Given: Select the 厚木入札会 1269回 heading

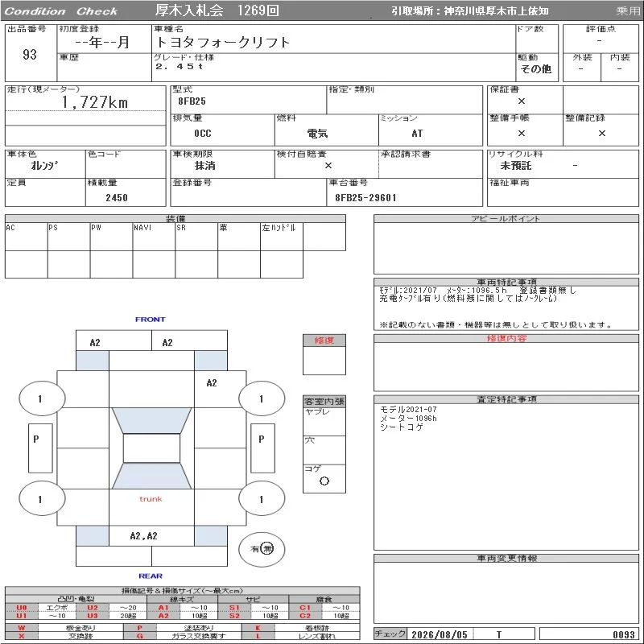Looking at the screenshot, I should 217,10.
